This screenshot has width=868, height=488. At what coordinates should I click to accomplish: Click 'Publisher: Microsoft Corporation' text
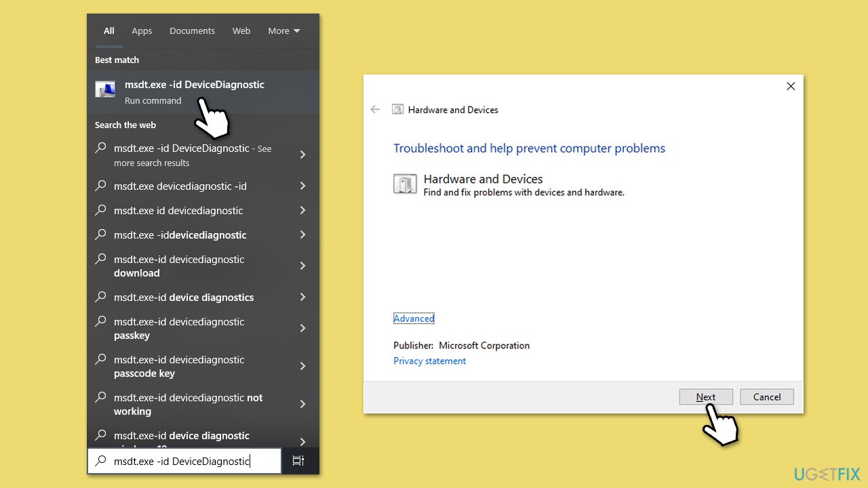pyautogui.click(x=461, y=346)
